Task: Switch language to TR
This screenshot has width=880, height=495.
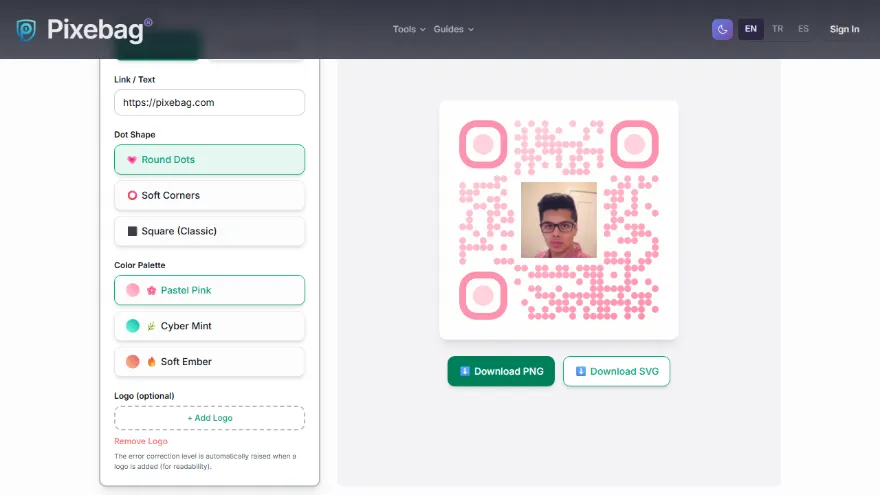Action: 777,29
